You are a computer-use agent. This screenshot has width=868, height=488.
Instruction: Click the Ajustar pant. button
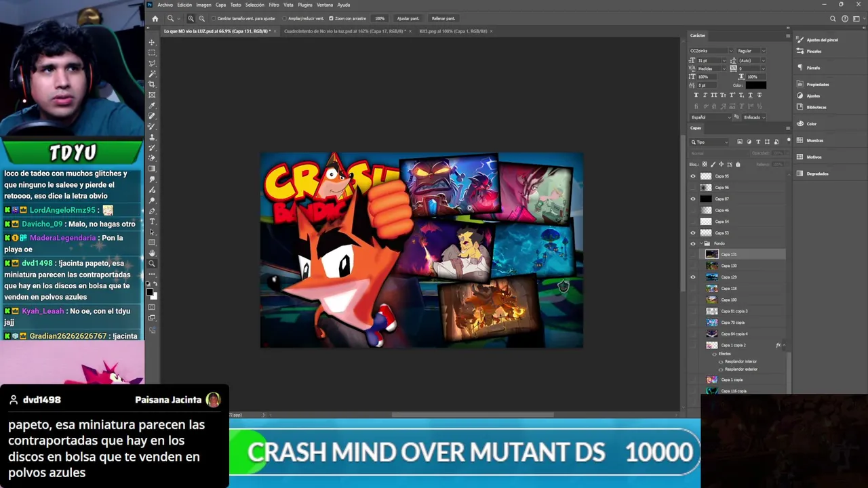click(x=408, y=18)
